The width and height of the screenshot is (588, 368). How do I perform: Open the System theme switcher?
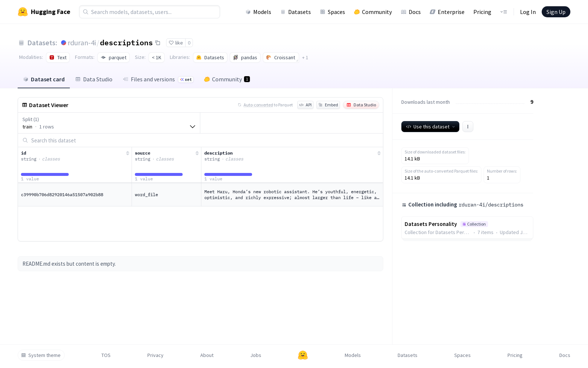tap(41, 355)
